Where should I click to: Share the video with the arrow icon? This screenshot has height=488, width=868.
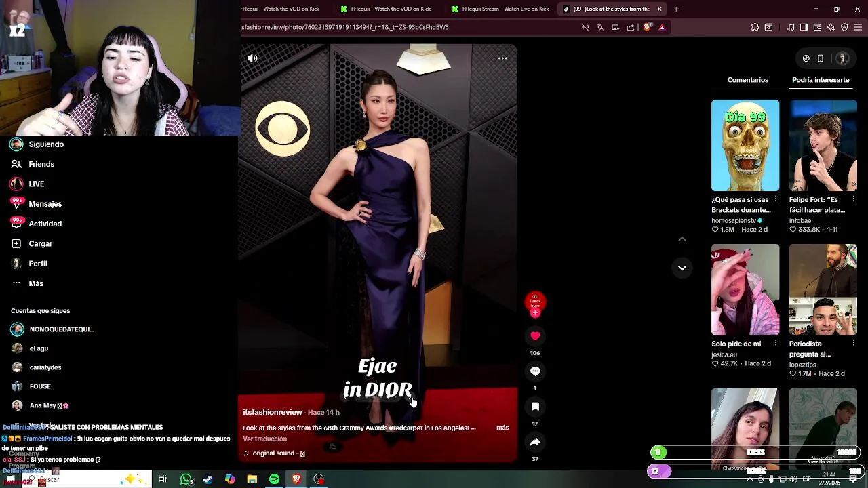tap(535, 442)
